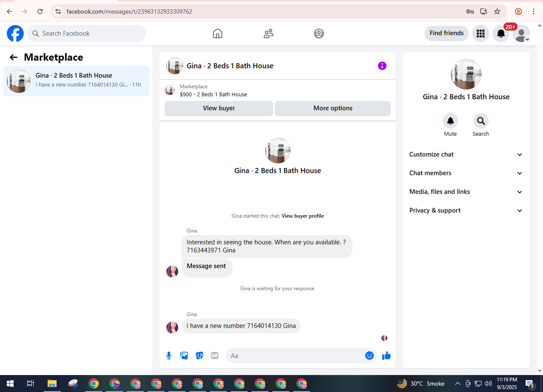Click the large listing photo above the chat
This screenshot has height=392, width=543.
click(x=278, y=151)
